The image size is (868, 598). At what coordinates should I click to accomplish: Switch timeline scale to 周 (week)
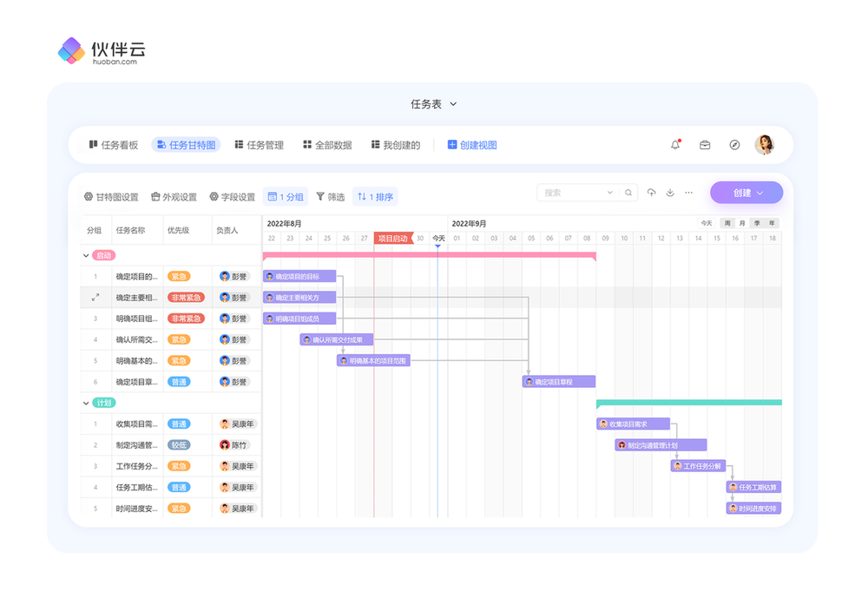pyautogui.click(x=728, y=223)
